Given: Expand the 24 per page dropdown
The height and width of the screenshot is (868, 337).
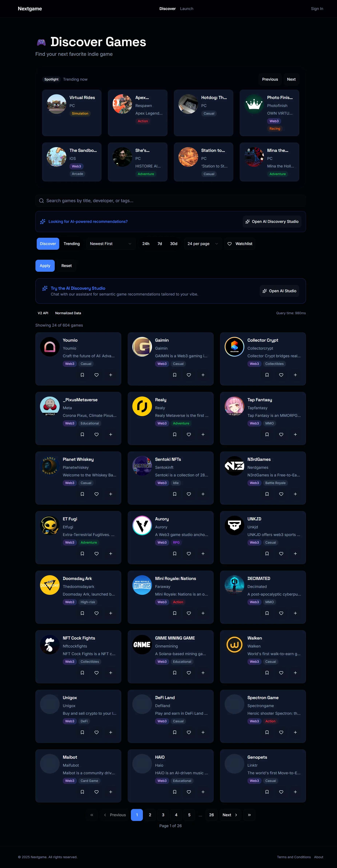Looking at the screenshot, I should (203, 244).
